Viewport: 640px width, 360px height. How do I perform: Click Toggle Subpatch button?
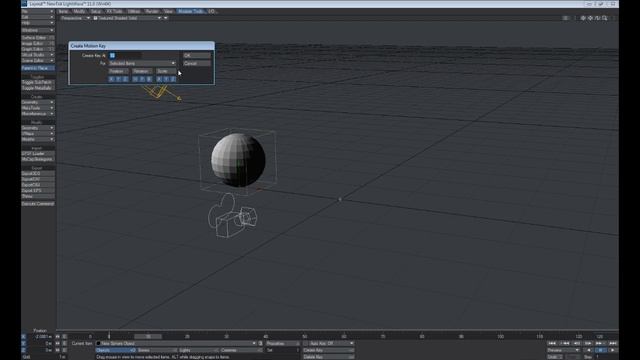38,82
